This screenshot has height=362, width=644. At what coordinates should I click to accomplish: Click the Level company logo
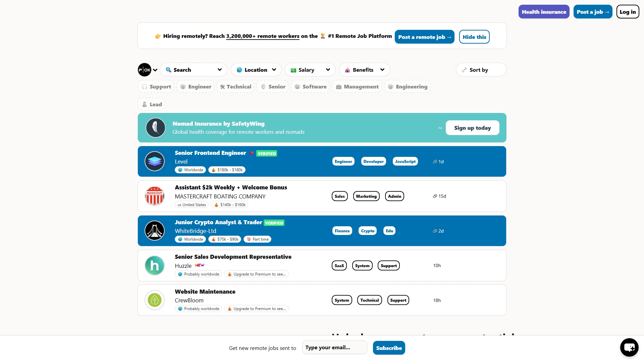click(155, 161)
